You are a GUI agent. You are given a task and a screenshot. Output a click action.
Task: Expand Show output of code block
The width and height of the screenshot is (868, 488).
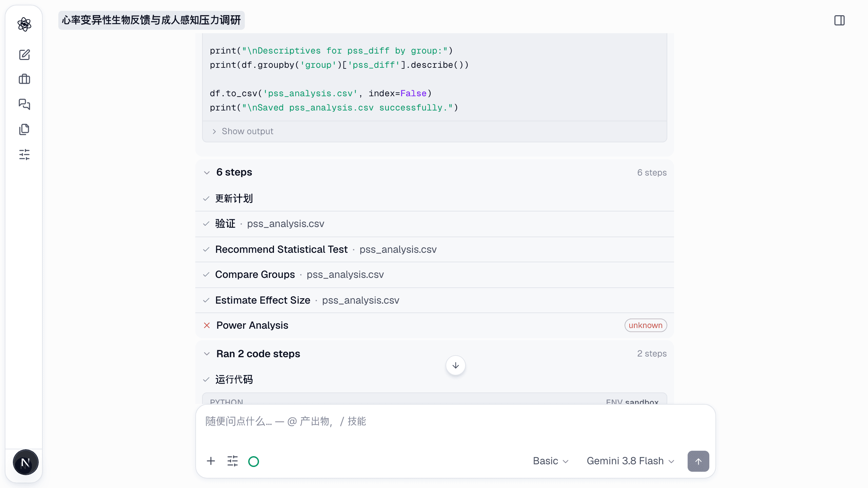click(x=243, y=131)
